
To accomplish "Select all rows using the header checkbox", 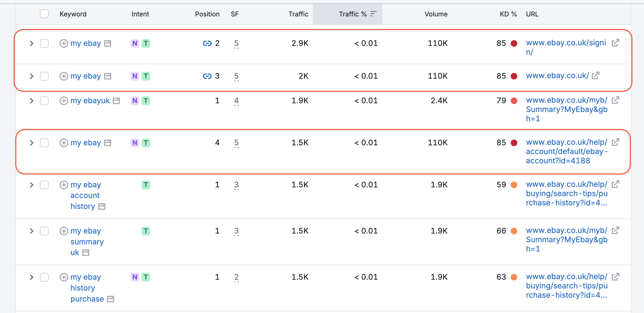I will [44, 13].
